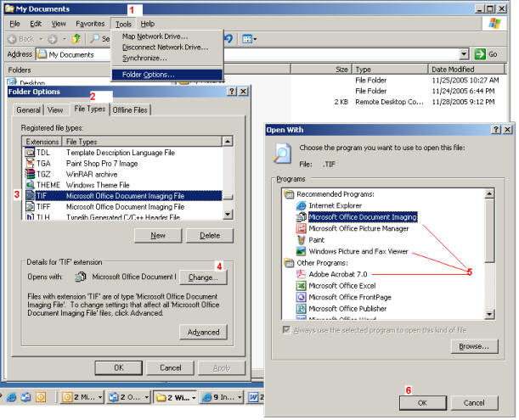Open the Views toolbar dropdown
The image size is (519, 420).
pos(249,39)
